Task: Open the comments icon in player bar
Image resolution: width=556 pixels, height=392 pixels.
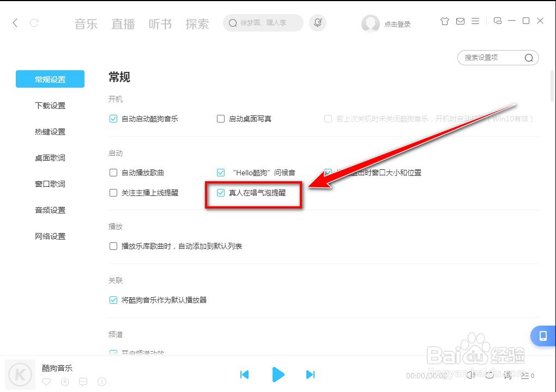Action: (x=83, y=382)
